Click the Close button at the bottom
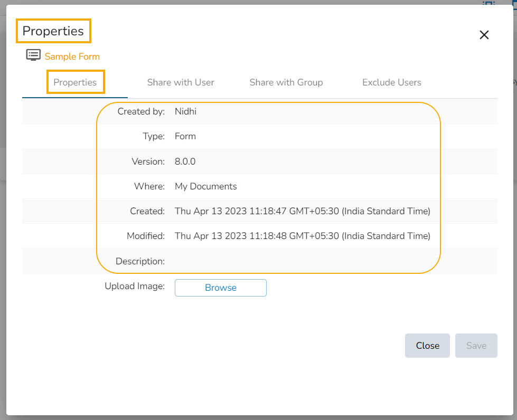This screenshot has height=420, width=517. pyautogui.click(x=427, y=346)
